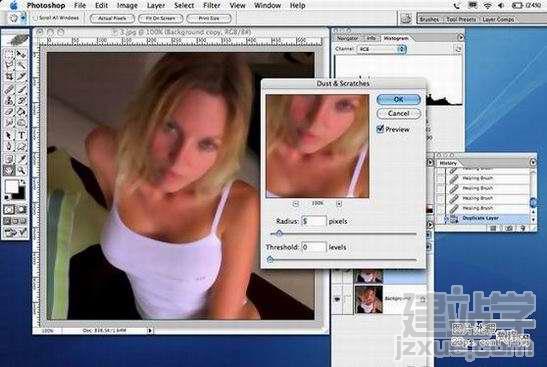Viewport: 547px width, 367px height.
Task: Open the Tool Presets tab
Action: tap(461, 19)
